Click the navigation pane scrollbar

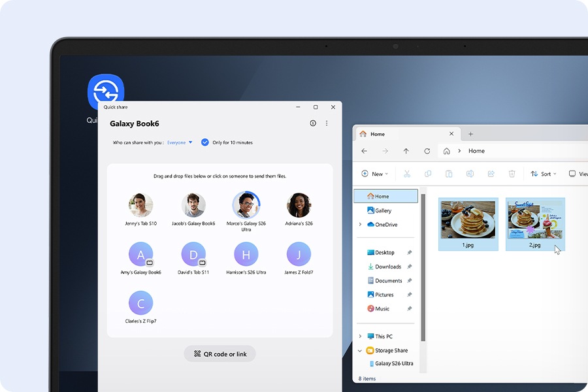point(423,267)
